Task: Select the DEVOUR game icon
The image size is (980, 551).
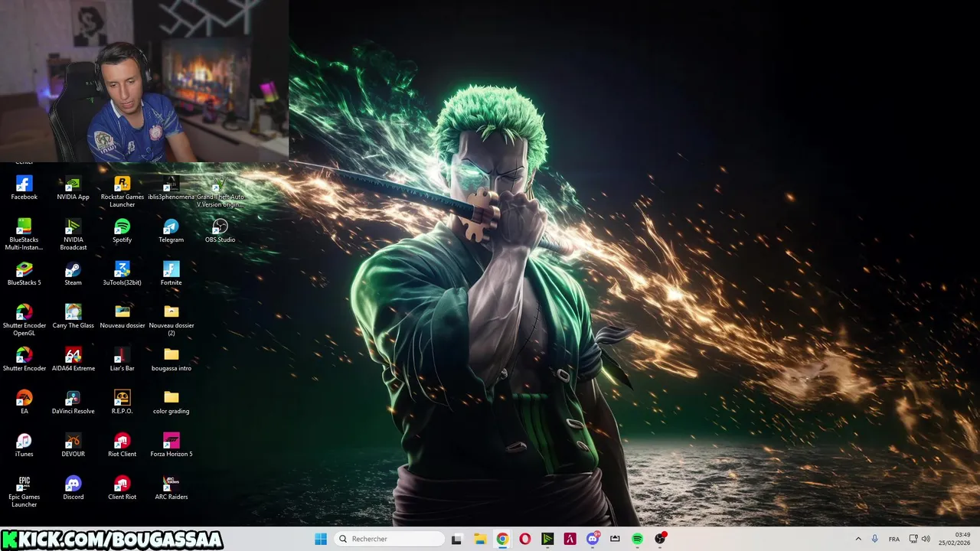Action: coord(73,445)
